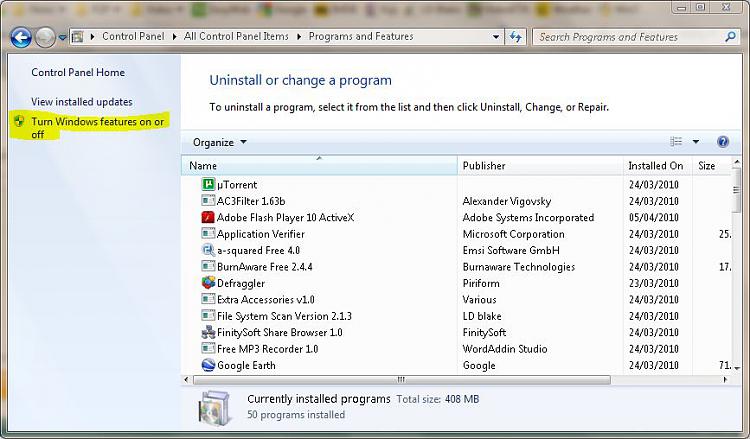750x439 pixels.
Task: Select File System Scan Version 2.1.3
Action: 284,316
